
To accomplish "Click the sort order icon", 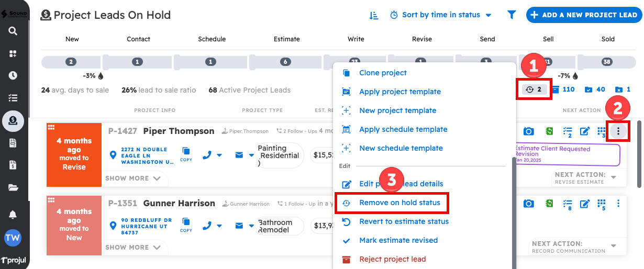I will point(374,15).
